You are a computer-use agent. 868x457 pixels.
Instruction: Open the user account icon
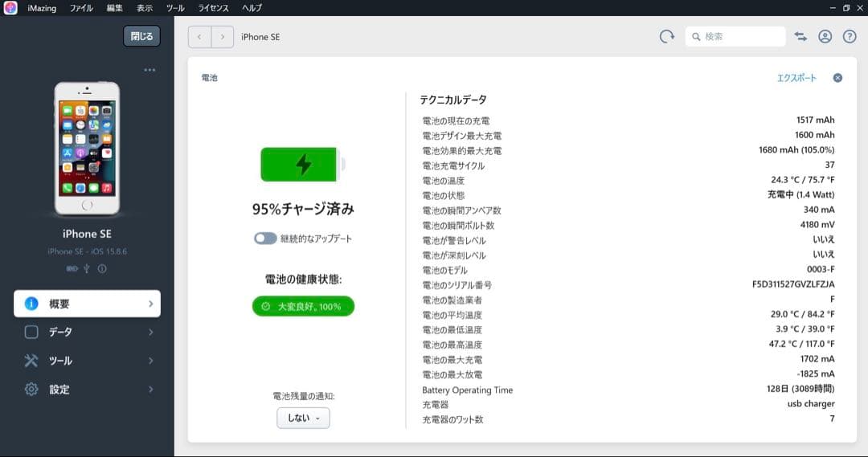coord(825,36)
